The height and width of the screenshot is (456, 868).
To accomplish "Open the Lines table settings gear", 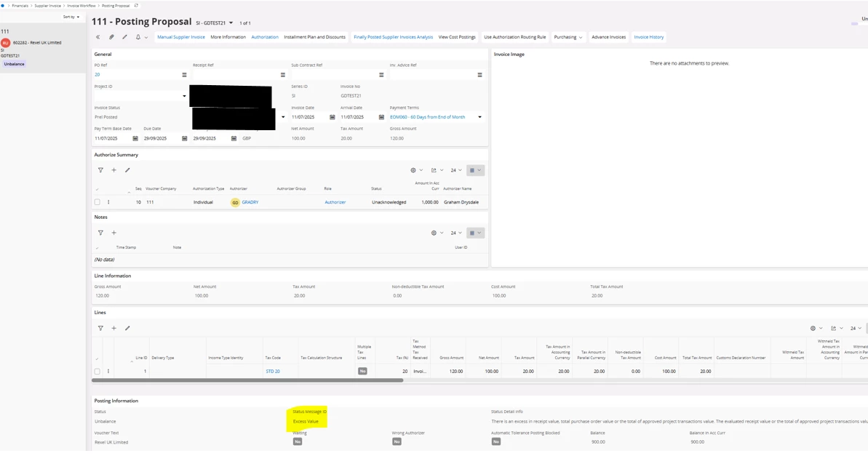I will pos(813,328).
